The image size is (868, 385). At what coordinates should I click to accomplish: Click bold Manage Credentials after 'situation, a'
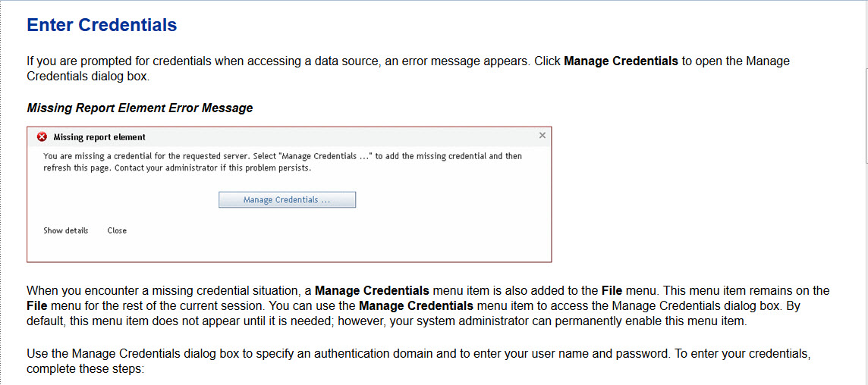pyautogui.click(x=372, y=290)
